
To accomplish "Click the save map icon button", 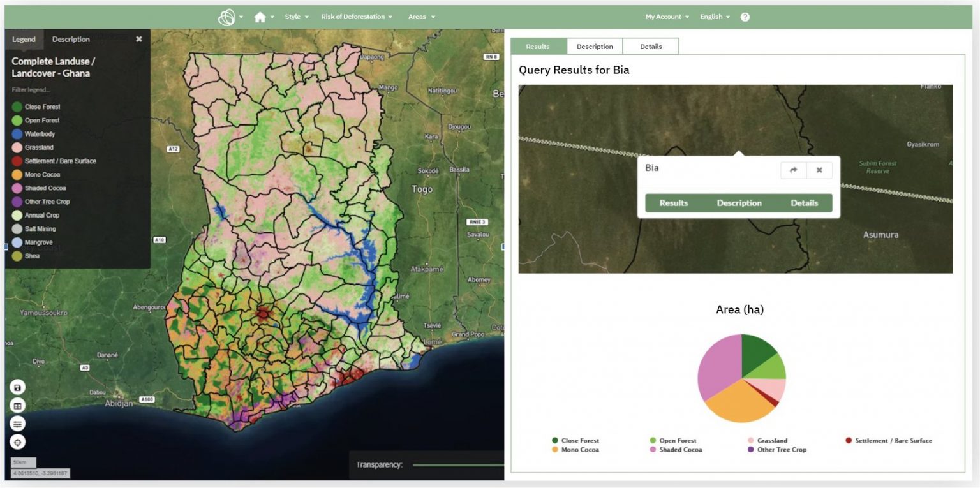I will pos(18,387).
